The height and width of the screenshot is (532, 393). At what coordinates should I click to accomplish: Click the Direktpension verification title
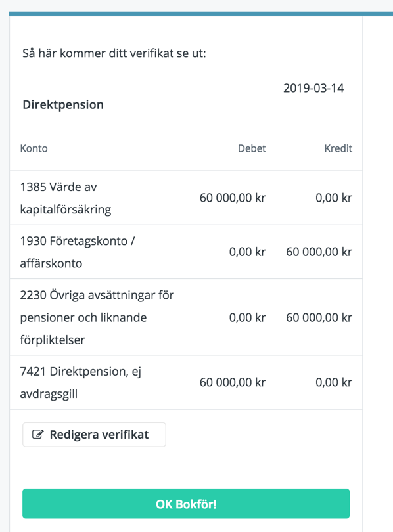[x=63, y=105]
